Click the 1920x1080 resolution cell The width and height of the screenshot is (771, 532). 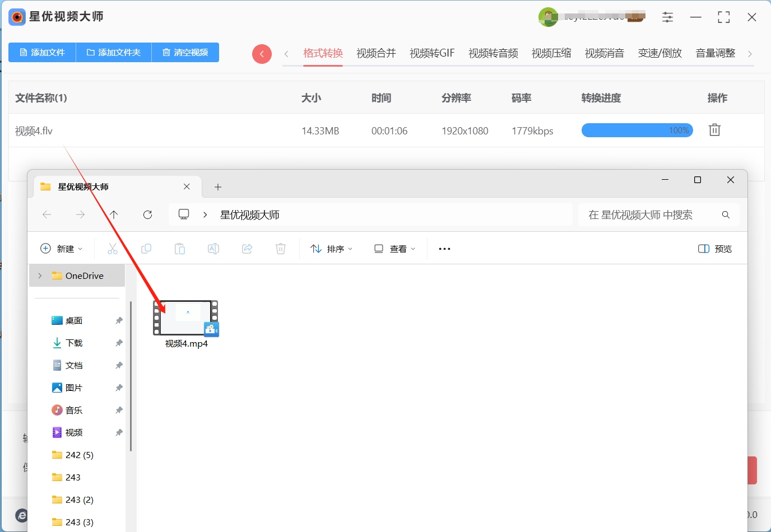pyautogui.click(x=465, y=131)
